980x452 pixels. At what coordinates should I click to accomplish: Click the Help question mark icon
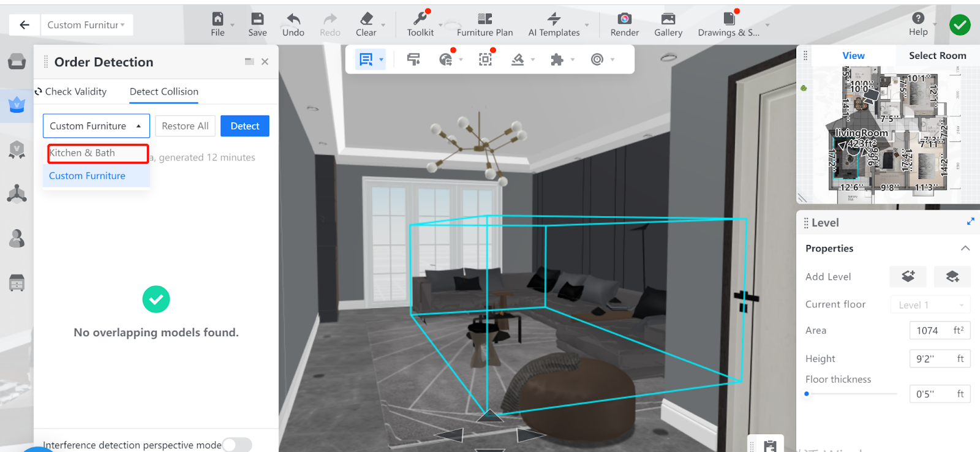tap(918, 18)
